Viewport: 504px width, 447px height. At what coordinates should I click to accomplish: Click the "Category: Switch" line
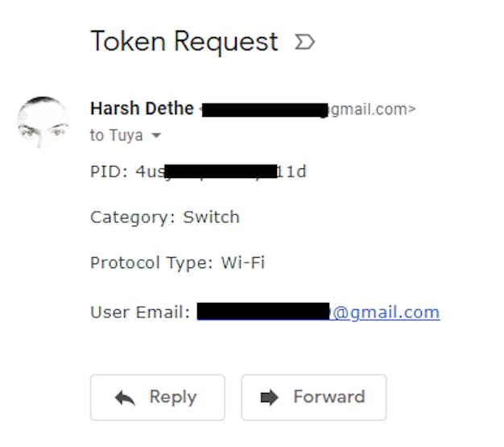pyautogui.click(x=164, y=217)
